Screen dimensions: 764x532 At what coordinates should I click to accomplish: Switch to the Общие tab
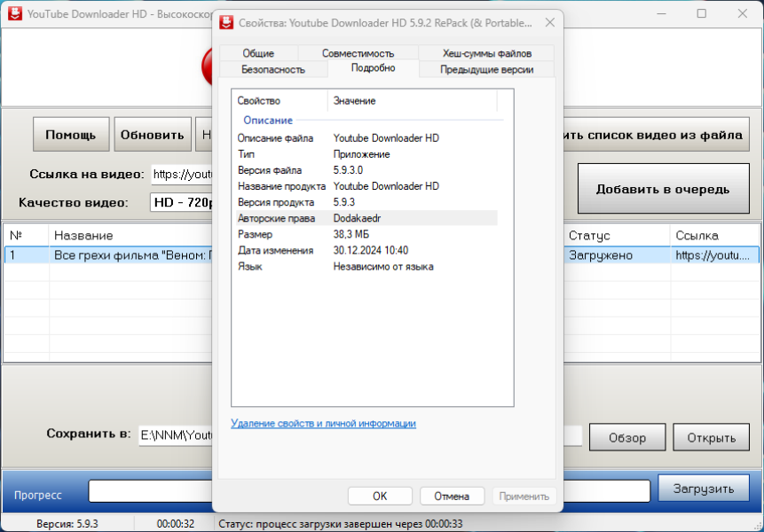coord(258,53)
